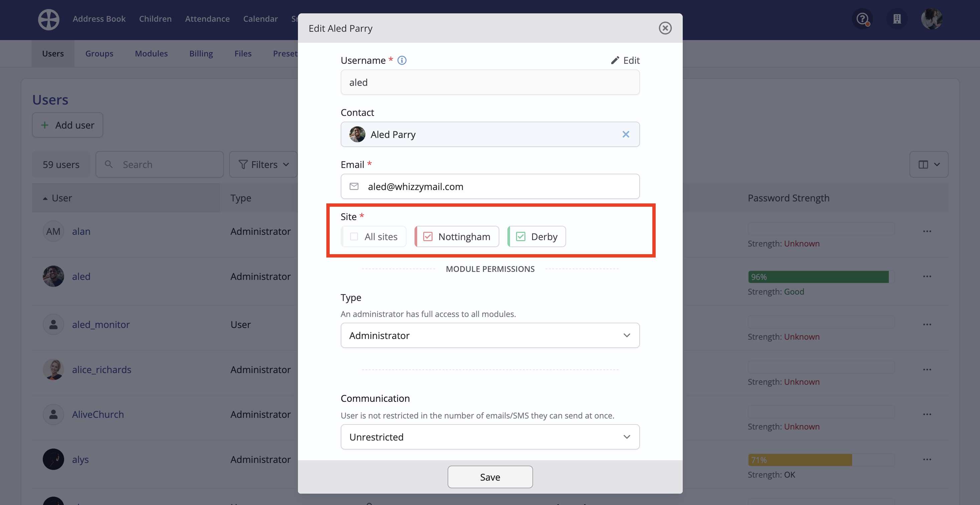Toggle the All sites checkbox
980x505 pixels.
354,236
